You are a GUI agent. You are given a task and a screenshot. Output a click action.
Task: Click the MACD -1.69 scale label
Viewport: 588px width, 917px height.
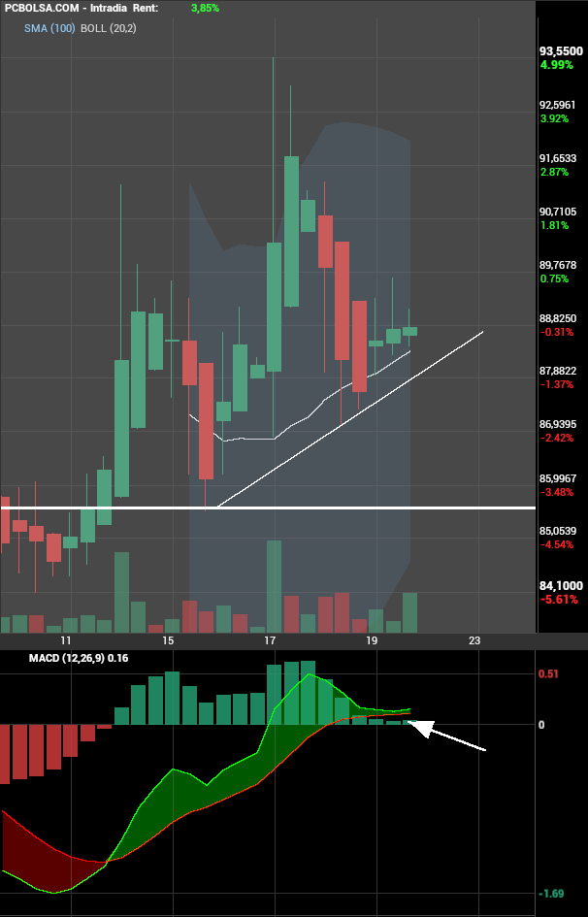coord(550,893)
